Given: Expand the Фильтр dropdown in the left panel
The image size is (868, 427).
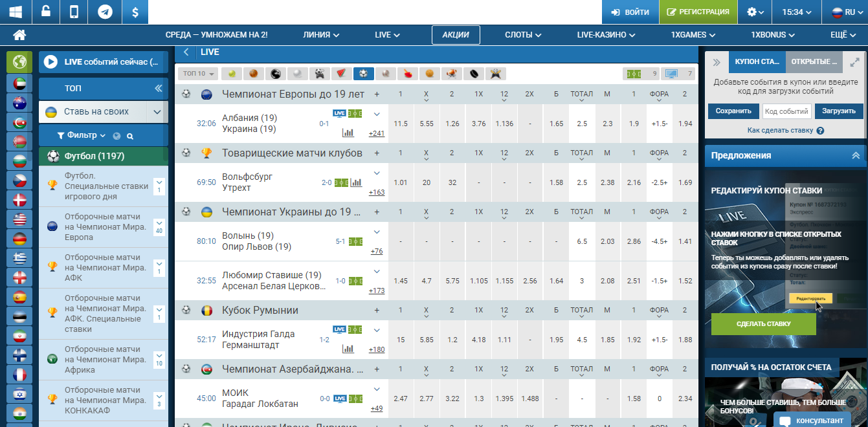Looking at the screenshot, I should click(x=81, y=136).
